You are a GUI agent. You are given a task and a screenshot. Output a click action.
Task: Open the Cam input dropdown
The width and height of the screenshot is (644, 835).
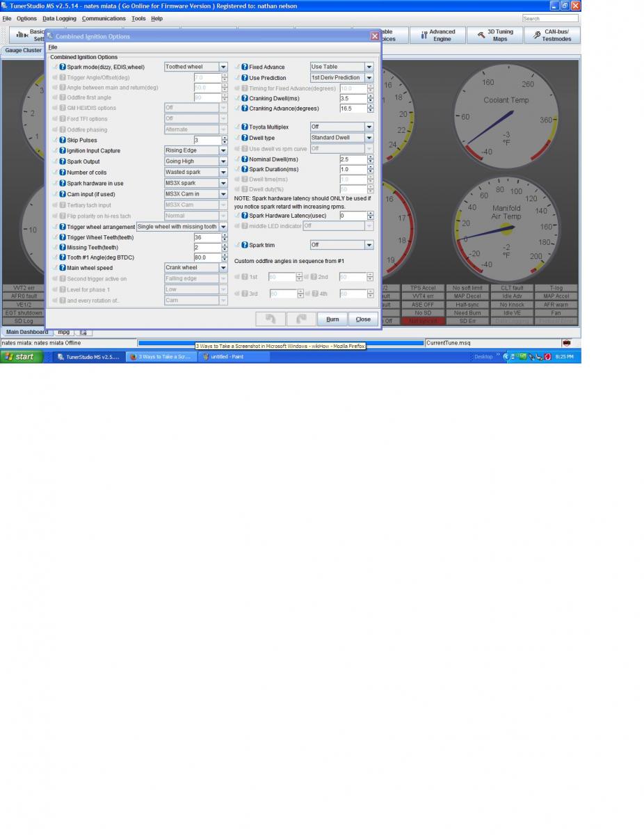coord(196,194)
